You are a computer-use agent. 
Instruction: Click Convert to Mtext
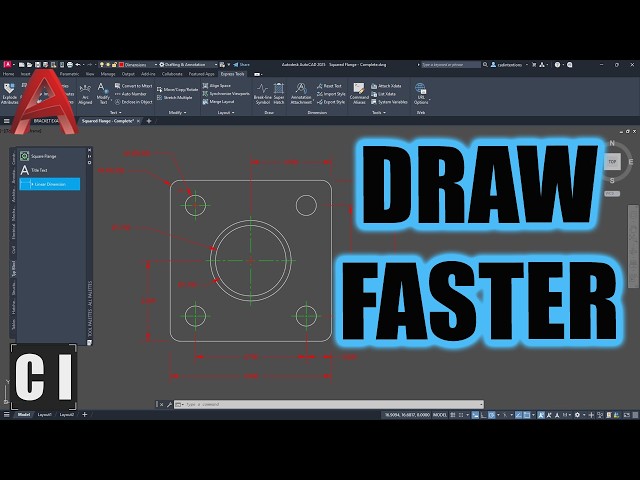pyautogui.click(x=133, y=86)
